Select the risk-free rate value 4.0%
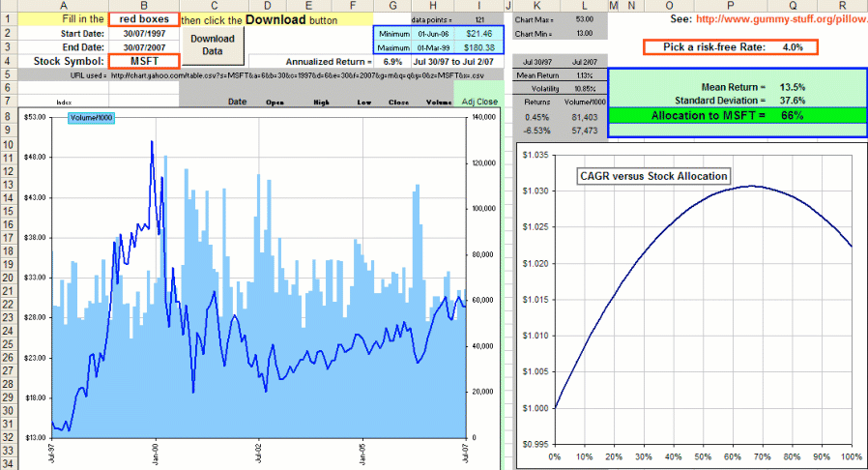Screen dimensions: 868x470 793,47
